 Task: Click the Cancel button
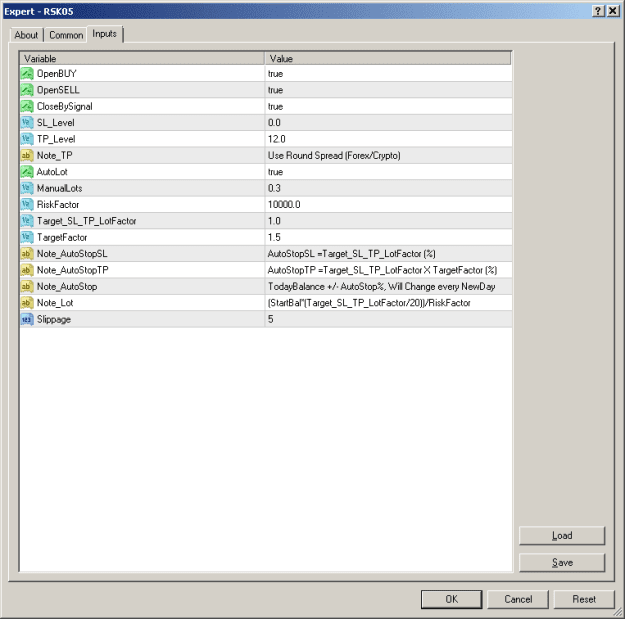[518, 599]
